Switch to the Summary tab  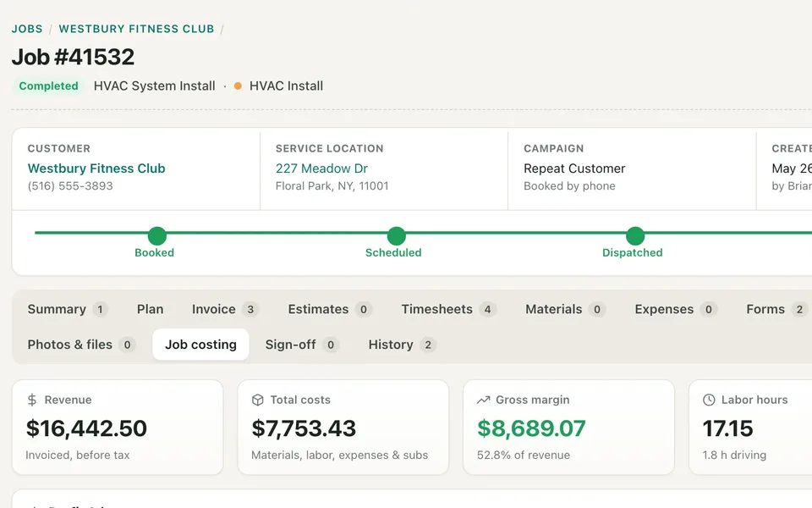coord(68,310)
